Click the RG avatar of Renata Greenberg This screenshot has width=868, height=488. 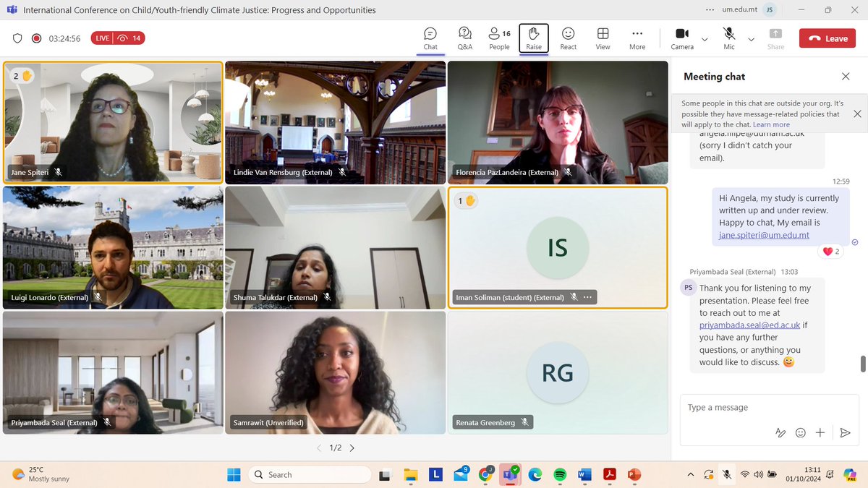pyautogui.click(x=558, y=373)
